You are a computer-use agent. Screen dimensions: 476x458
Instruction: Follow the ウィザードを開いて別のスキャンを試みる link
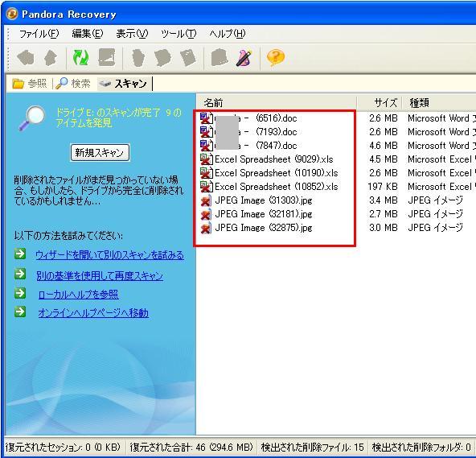pyautogui.click(x=109, y=254)
